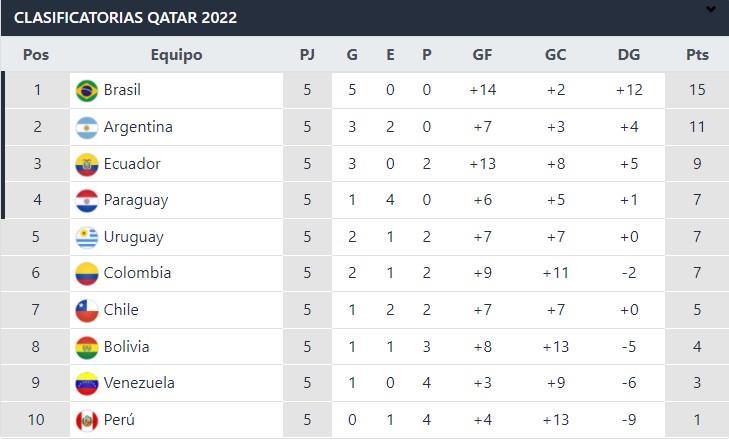Click the Clasificatorias Qatar 2022 title

coord(125,18)
